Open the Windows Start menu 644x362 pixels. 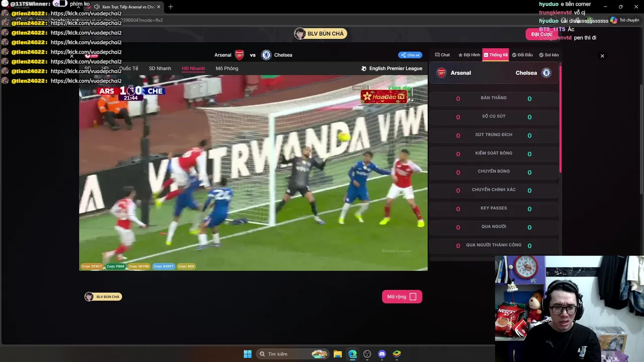click(x=248, y=354)
